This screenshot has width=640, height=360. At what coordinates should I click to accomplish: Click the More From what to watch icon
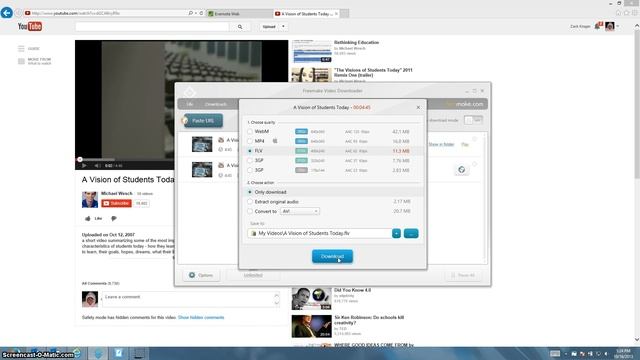pos(21,61)
